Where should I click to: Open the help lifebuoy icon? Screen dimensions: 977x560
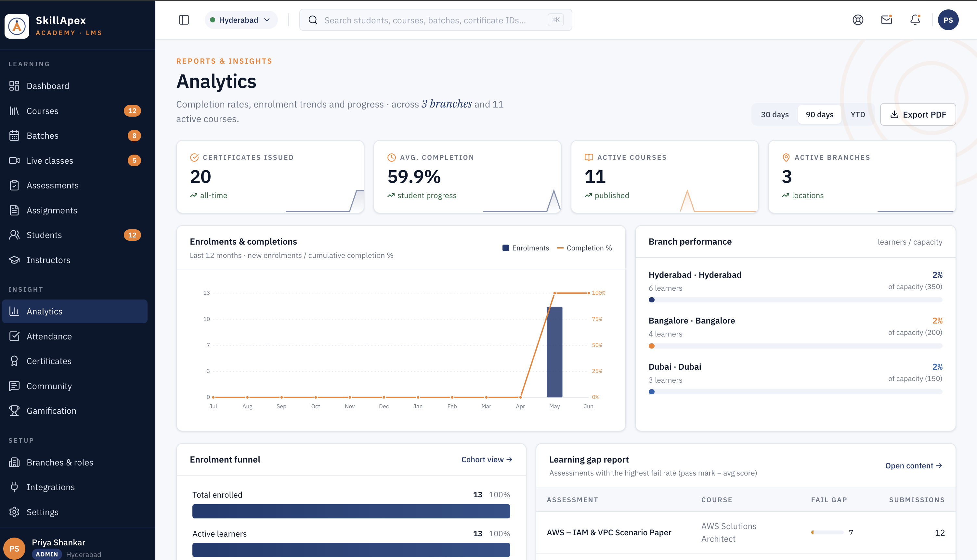tap(858, 20)
